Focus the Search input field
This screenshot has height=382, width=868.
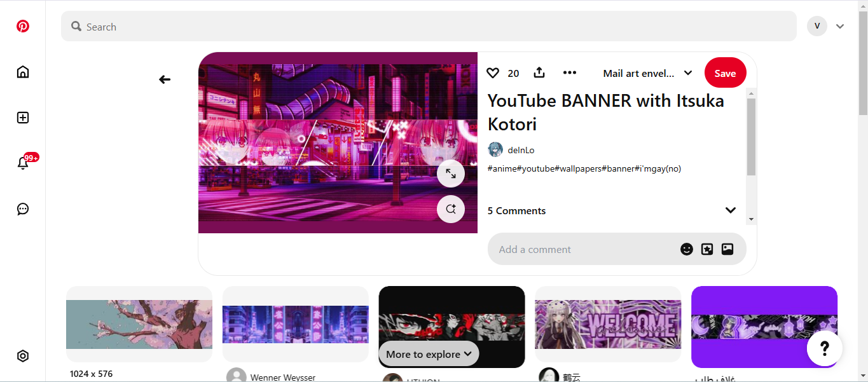(x=429, y=26)
